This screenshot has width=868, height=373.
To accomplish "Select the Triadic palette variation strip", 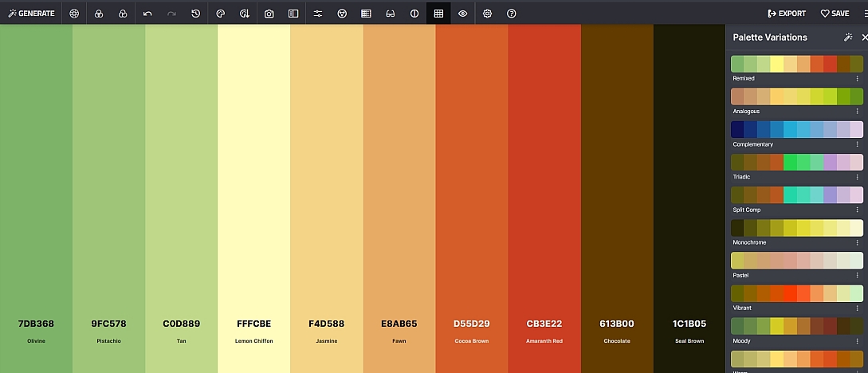I will (796, 162).
